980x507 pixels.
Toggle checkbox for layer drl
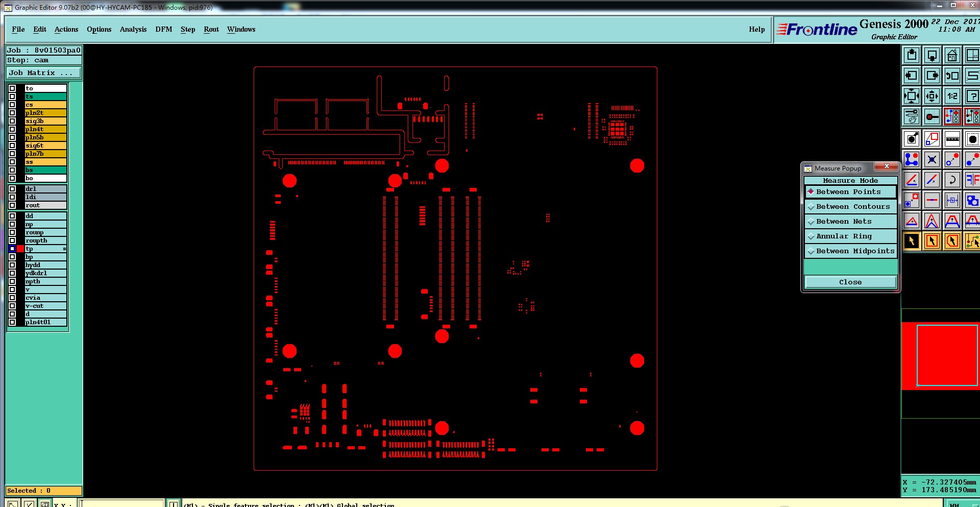tap(12, 189)
